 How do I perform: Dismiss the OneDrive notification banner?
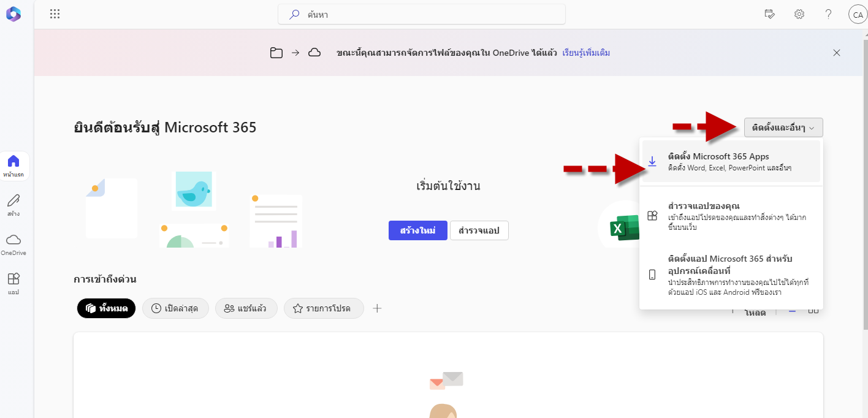pyautogui.click(x=837, y=53)
